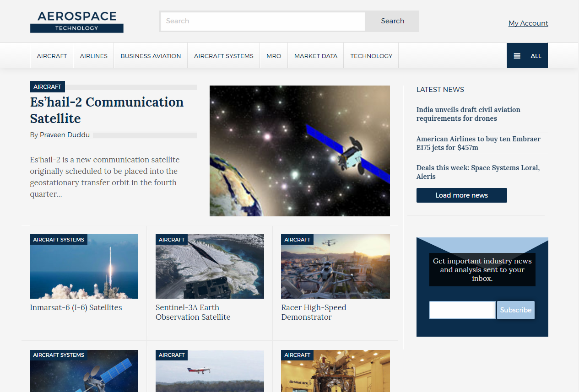Click AIRCRAFT tag on Sentinel-3A card
Screen dimensions: 579x392
[172, 240]
